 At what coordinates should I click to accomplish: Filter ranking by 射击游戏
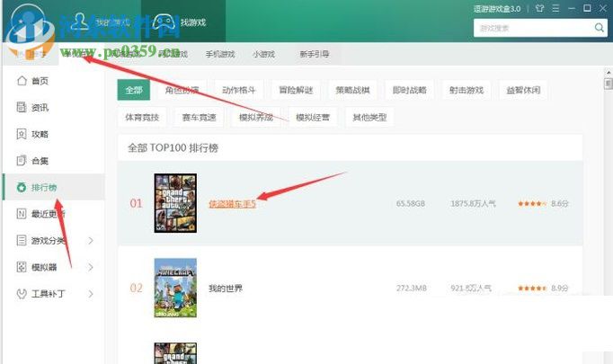pyautogui.click(x=466, y=90)
